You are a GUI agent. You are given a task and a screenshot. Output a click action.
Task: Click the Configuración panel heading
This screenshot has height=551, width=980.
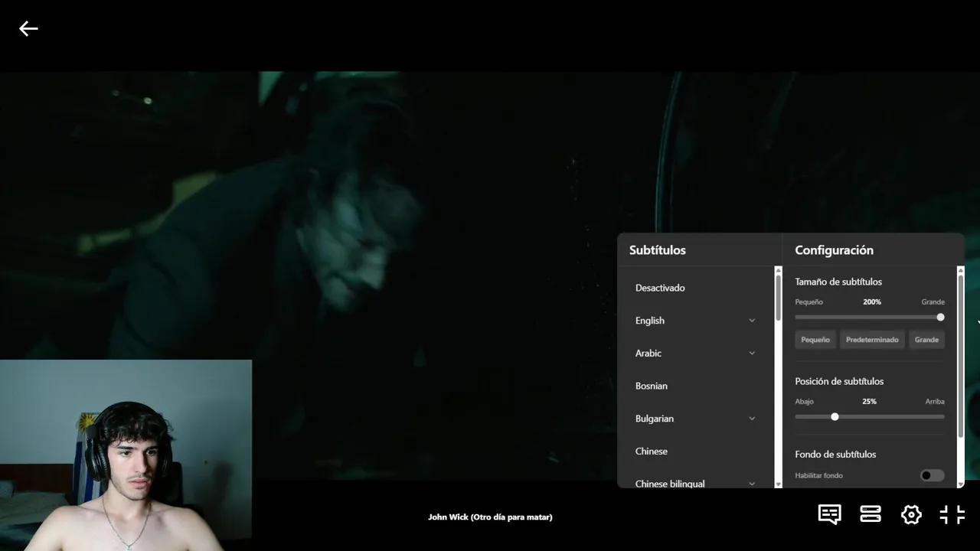pyautogui.click(x=834, y=250)
